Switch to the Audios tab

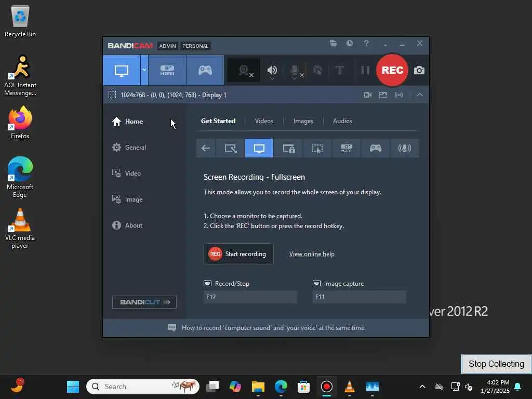point(342,121)
